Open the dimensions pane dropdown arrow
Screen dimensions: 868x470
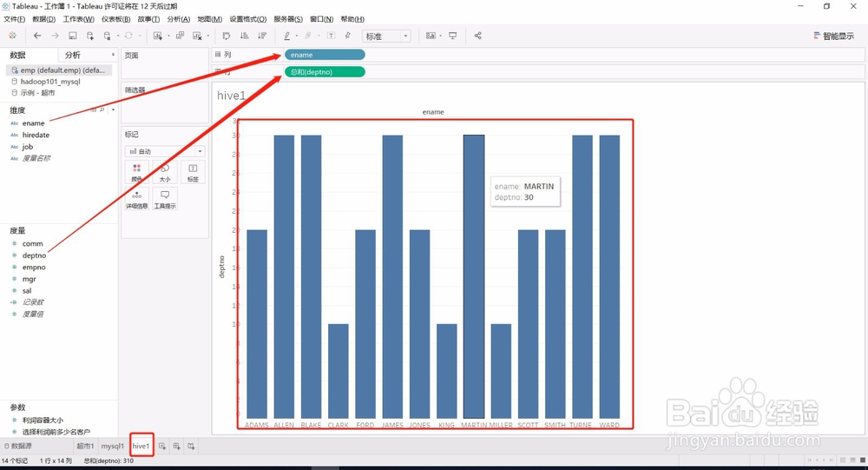113,109
